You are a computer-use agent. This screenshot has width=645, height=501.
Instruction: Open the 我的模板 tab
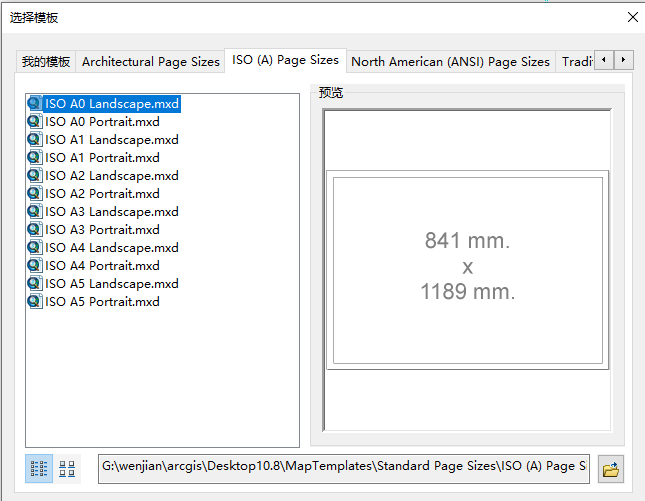click(46, 62)
